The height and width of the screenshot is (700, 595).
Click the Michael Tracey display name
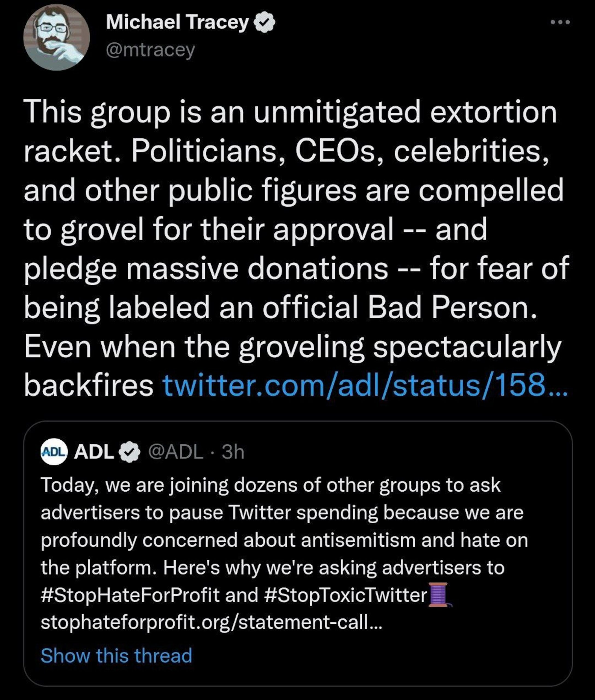pyautogui.click(x=177, y=22)
